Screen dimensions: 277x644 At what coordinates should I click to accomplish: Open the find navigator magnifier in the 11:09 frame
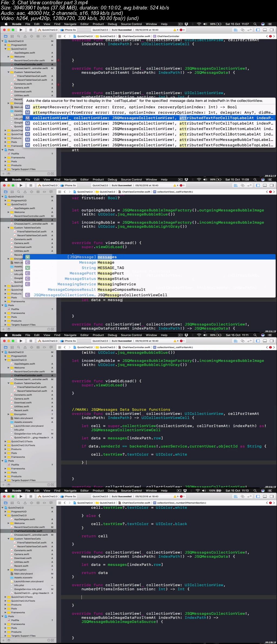tap(19, 191)
